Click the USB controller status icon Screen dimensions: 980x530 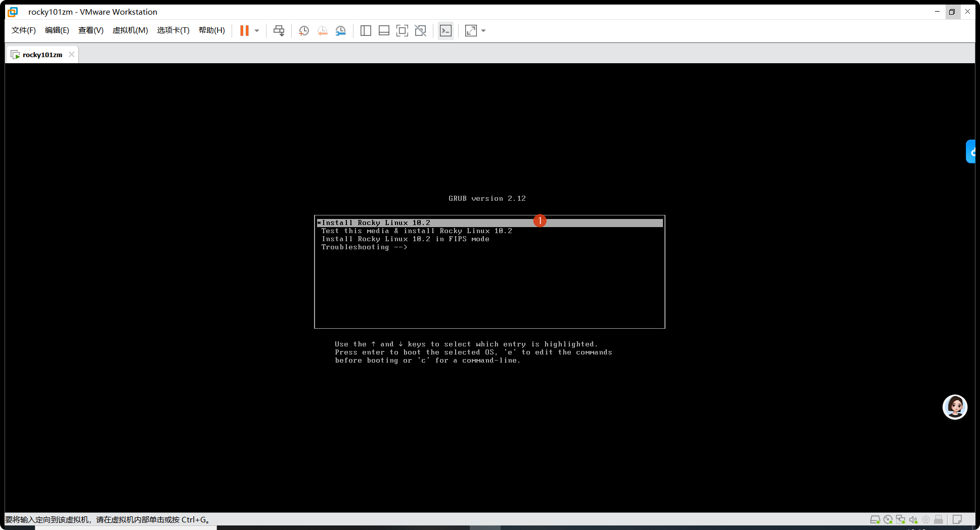(x=939, y=519)
